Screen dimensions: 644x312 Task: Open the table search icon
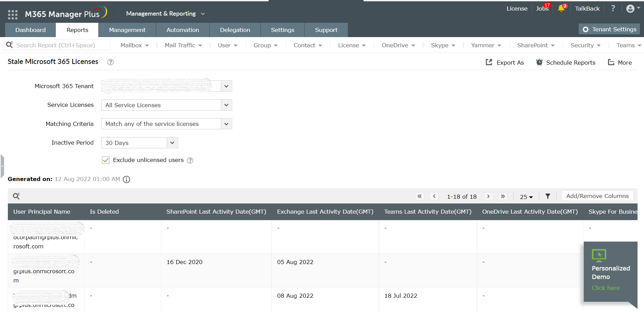pos(16,196)
